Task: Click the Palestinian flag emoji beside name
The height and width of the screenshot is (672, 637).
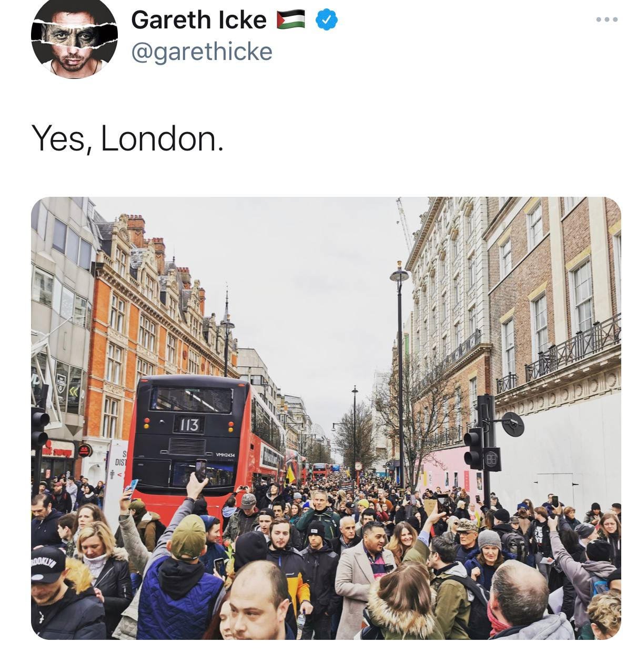Action: 291,19
